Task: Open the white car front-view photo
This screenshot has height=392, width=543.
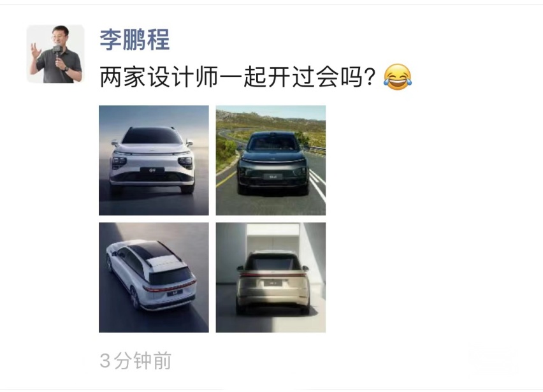Action: [154, 161]
